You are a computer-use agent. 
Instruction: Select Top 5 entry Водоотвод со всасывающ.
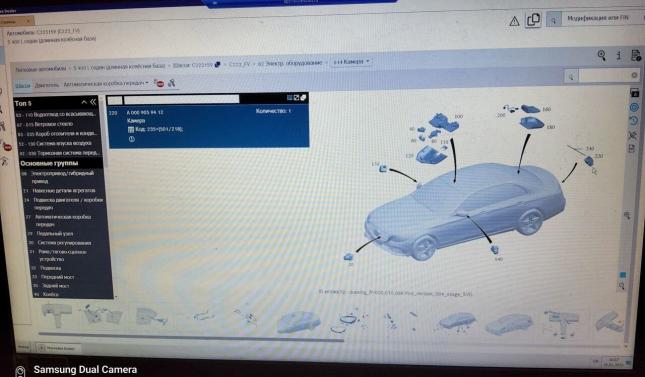click(57, 114)
